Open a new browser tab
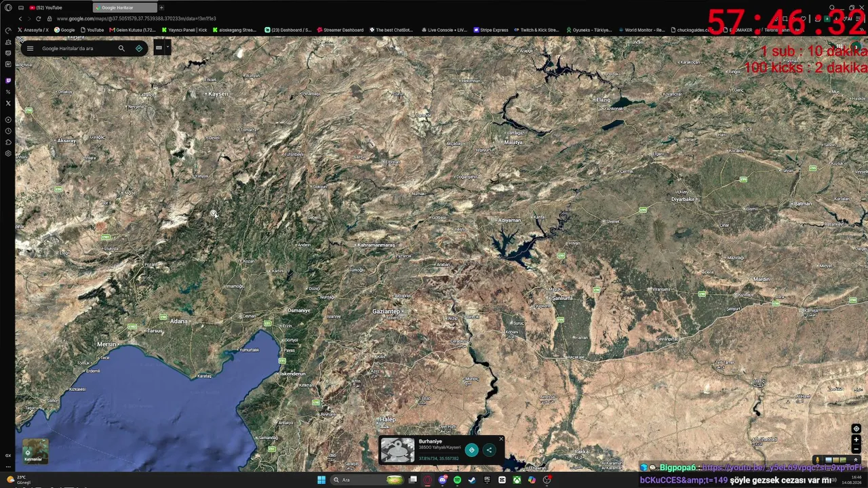Screen dimensions: 868x488 (x=161, y=7)
